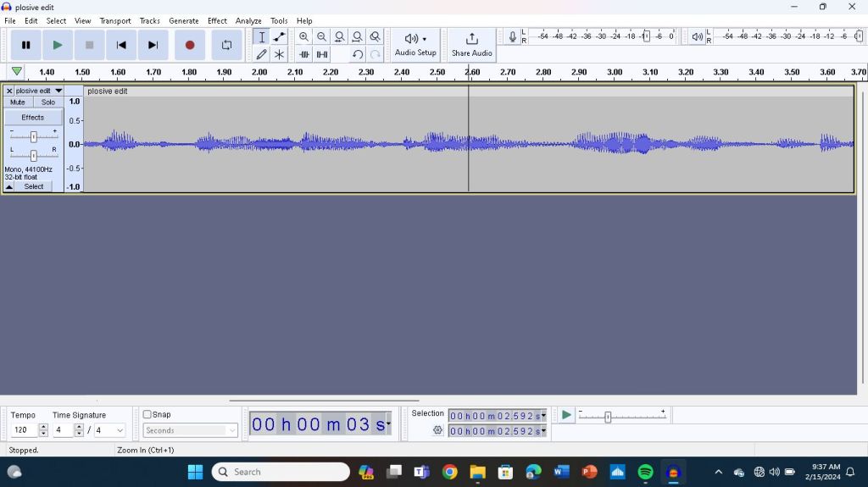The image size is (868, 487).
Task: Click the Skip to Start button
Action: pos(121,45)
